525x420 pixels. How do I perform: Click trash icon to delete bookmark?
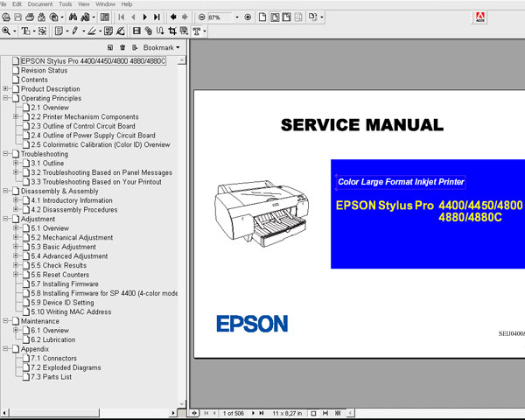pos(122,47)
